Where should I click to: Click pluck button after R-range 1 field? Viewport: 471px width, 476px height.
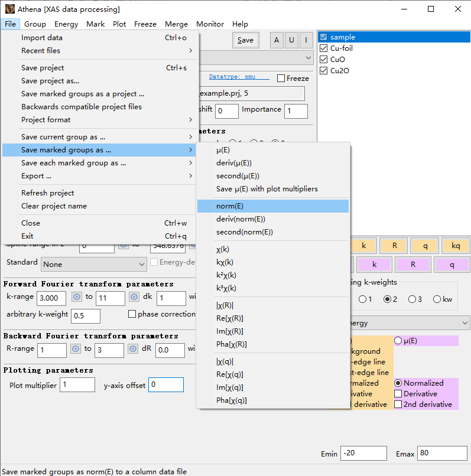click(76, 349)
